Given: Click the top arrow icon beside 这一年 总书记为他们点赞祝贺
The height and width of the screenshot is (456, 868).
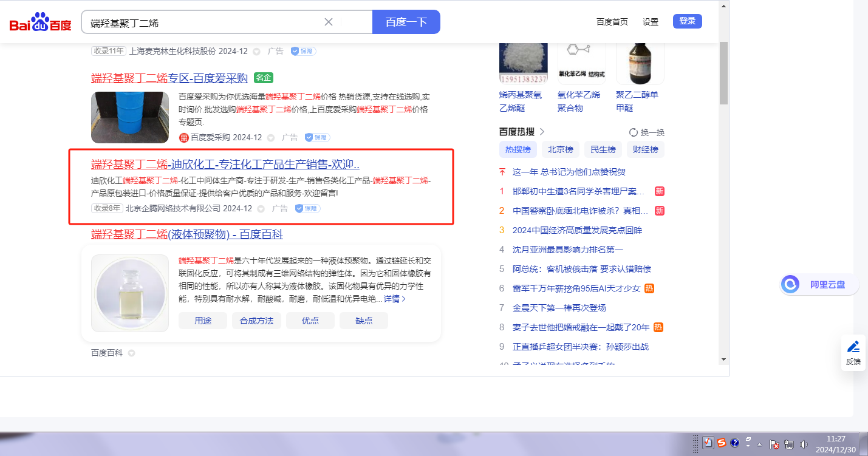Looking at the screenshot, I should pos(502,172).
